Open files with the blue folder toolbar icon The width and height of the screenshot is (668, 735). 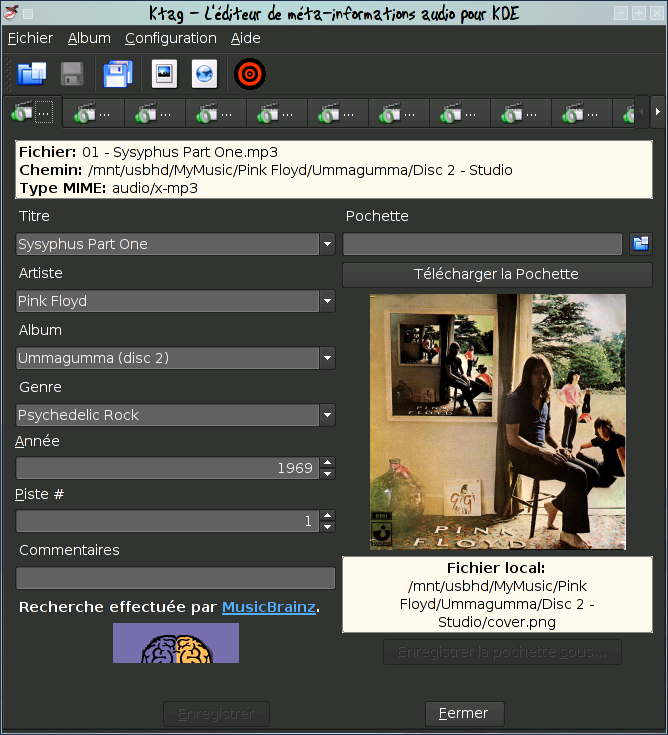(x=31, y=74)
